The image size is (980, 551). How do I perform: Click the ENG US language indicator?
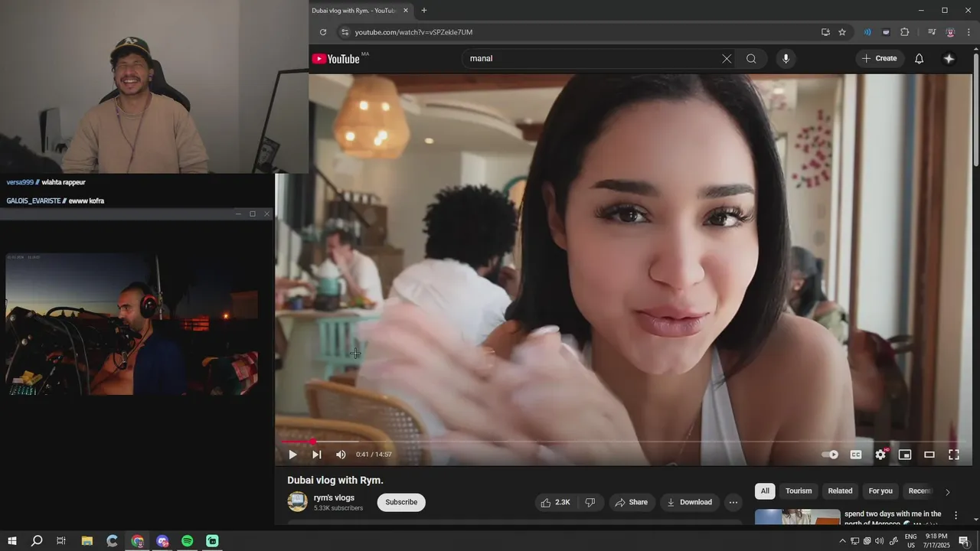coord(911,541)
